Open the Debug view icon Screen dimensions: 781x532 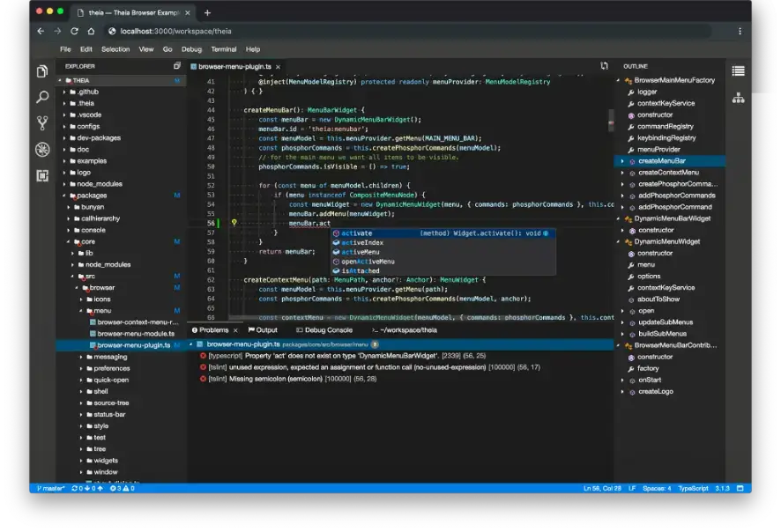(42, 150)
